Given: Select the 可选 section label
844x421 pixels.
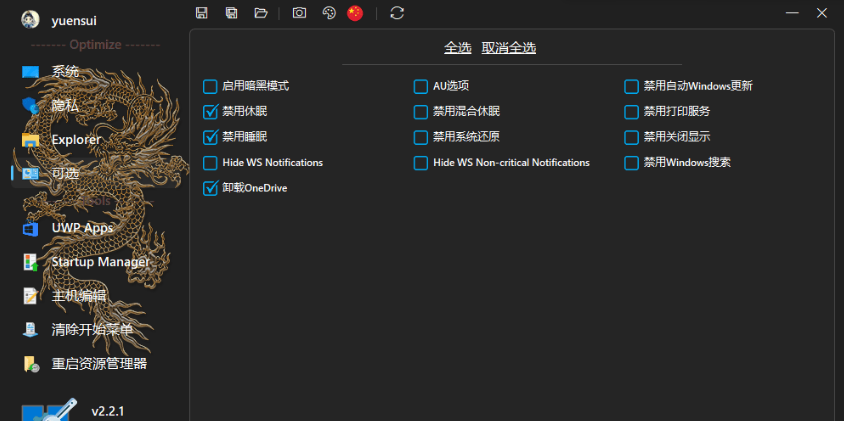Looking at the screenshot, I should [65, 173].
